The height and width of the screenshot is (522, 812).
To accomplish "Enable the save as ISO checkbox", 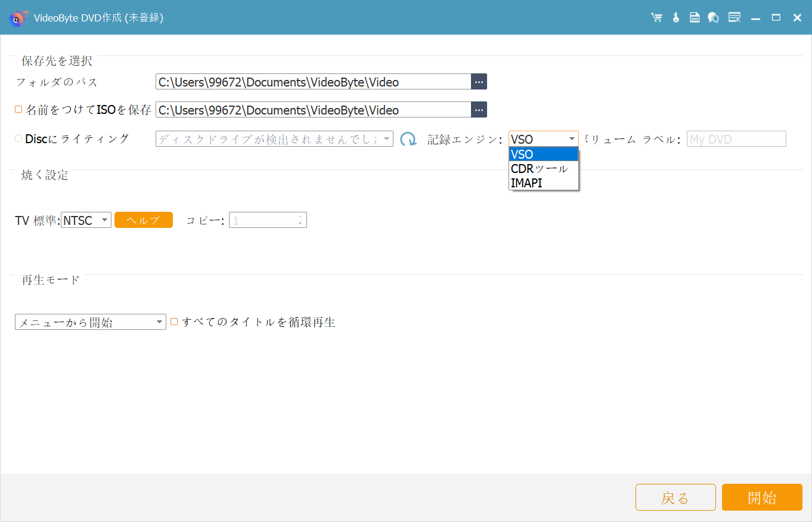I will tap(18, 110).
